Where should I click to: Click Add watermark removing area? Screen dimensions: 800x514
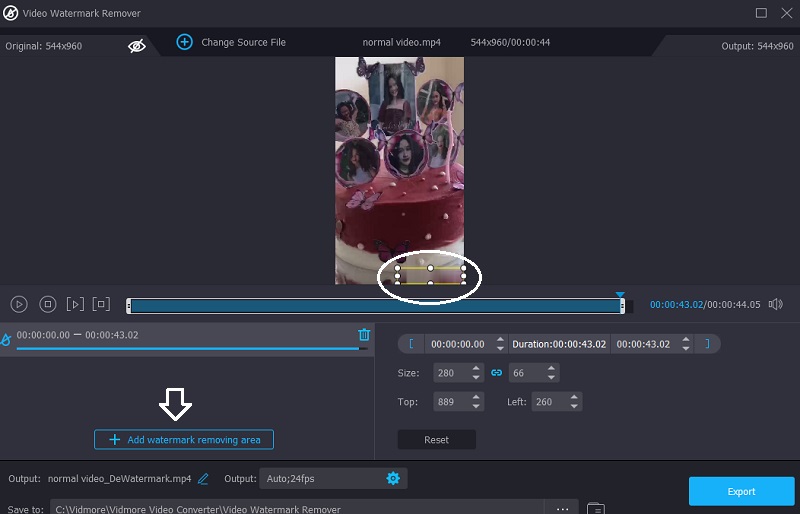[184, 440]
